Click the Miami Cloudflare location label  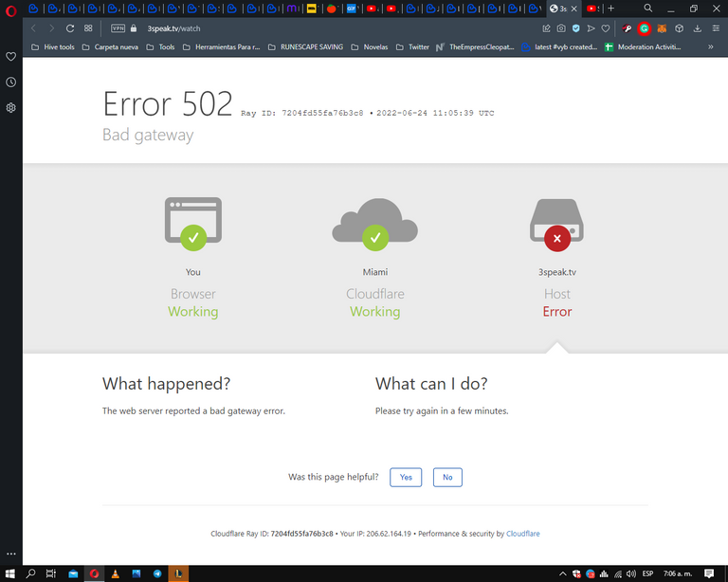click(x=375, y=272)
